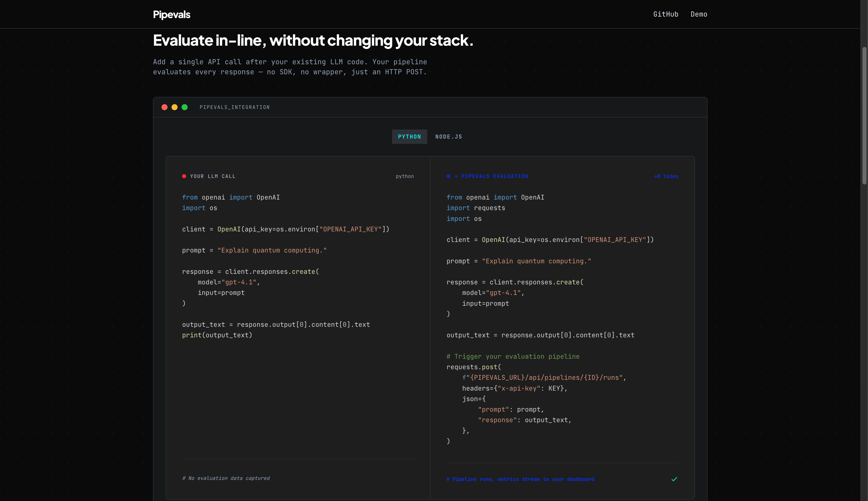Open the Demo link
This screenshot has height=501, width=868.
coord(699,14)
